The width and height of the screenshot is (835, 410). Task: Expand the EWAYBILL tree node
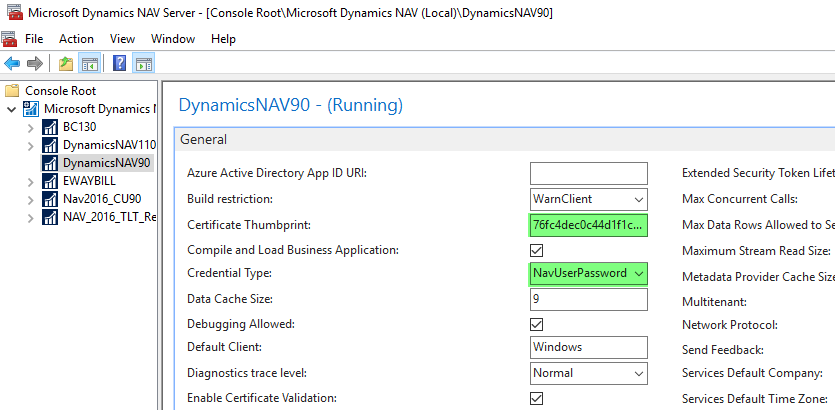(30, 182)
